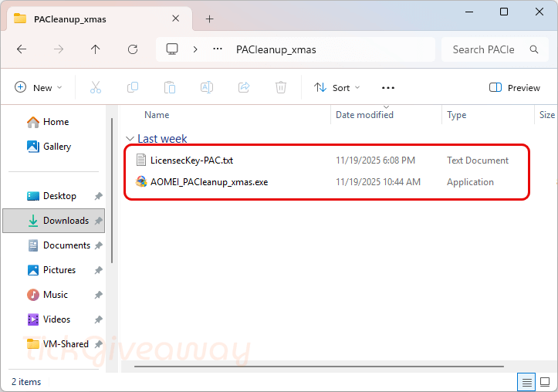Click the Text Document type cell
This screenshot has width=558, height=392.
point(478,161)
